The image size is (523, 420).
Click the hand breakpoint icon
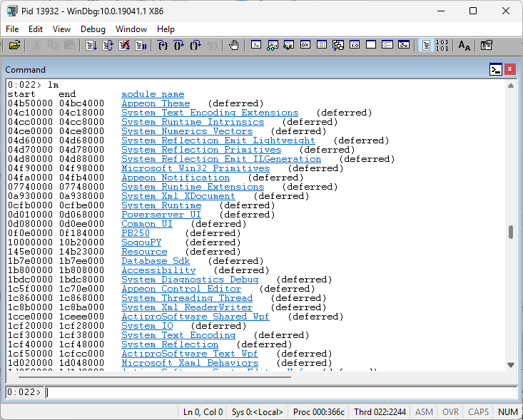(234, 45)
